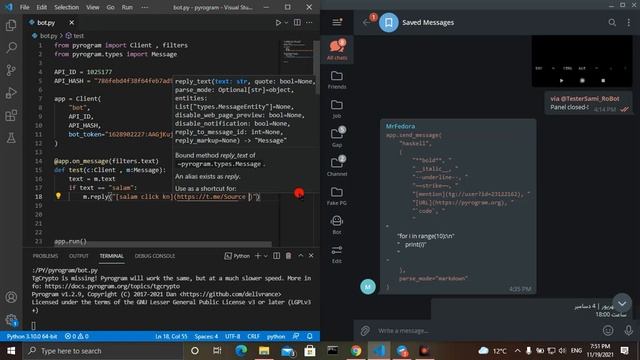Split the terminal pane
This screenshot has width=640, height=360.
tap(276, 256)
